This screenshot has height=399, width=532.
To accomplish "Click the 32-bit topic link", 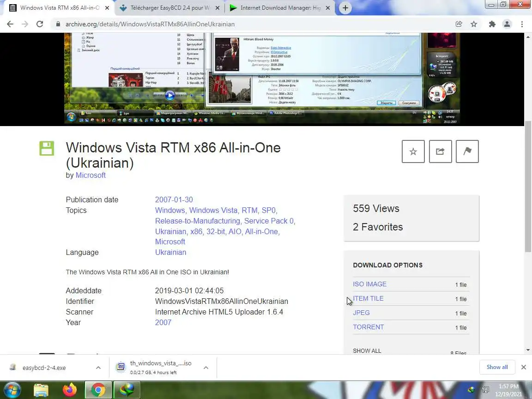I will click(x=216, y=231).
